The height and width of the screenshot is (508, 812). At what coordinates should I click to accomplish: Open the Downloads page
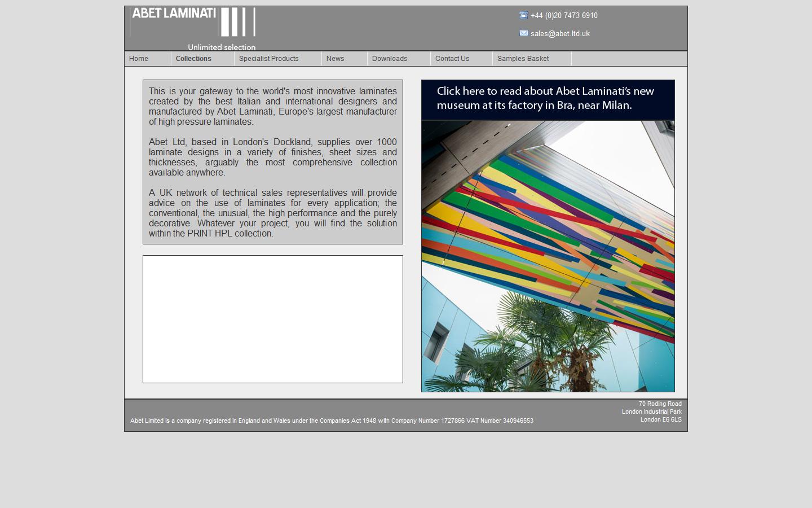pos(390,59)
